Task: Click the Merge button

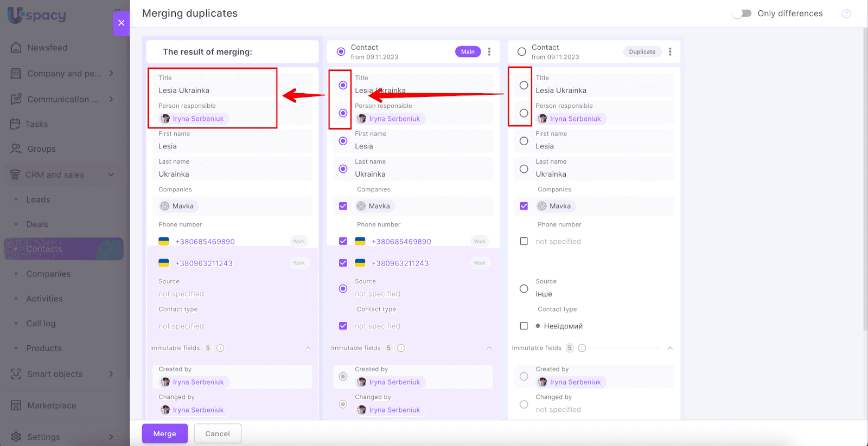Action: [x=165, y=434]
